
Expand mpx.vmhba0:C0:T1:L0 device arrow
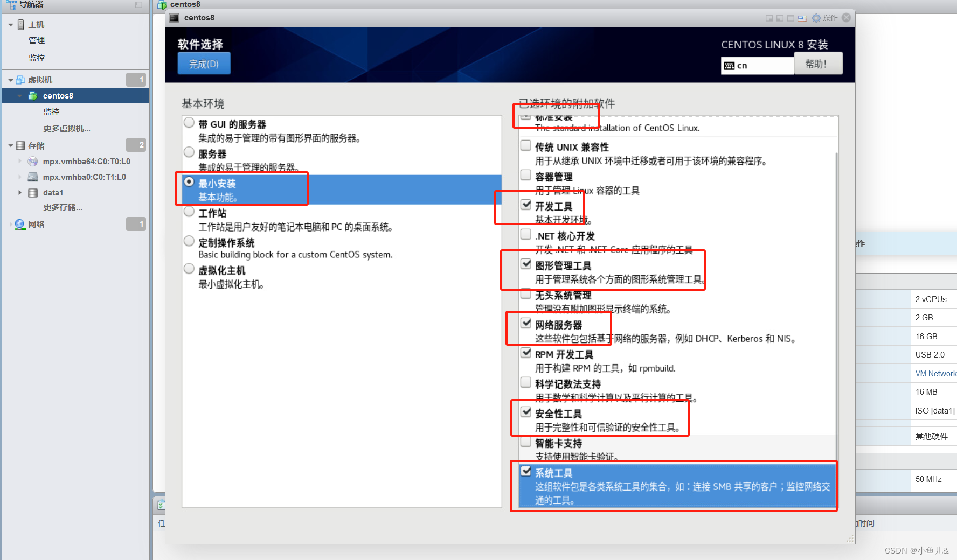[20, 177]
